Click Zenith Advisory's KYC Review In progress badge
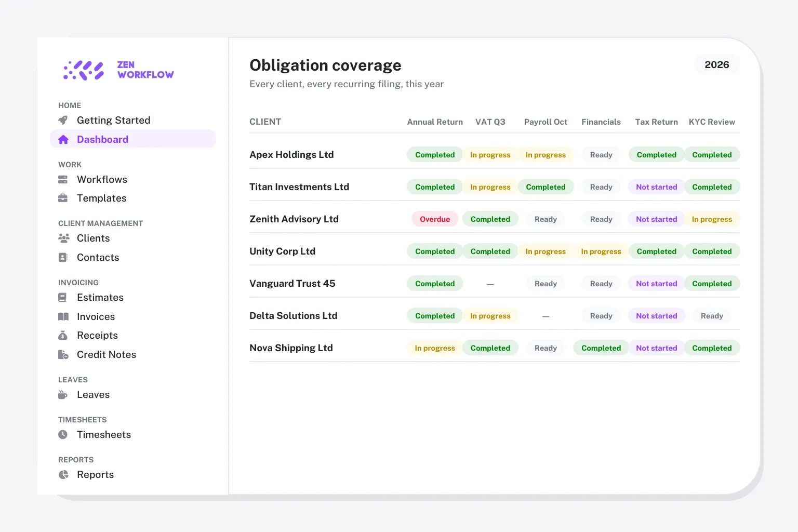Viewport: 798px width, 532px height. pos(712,219)
